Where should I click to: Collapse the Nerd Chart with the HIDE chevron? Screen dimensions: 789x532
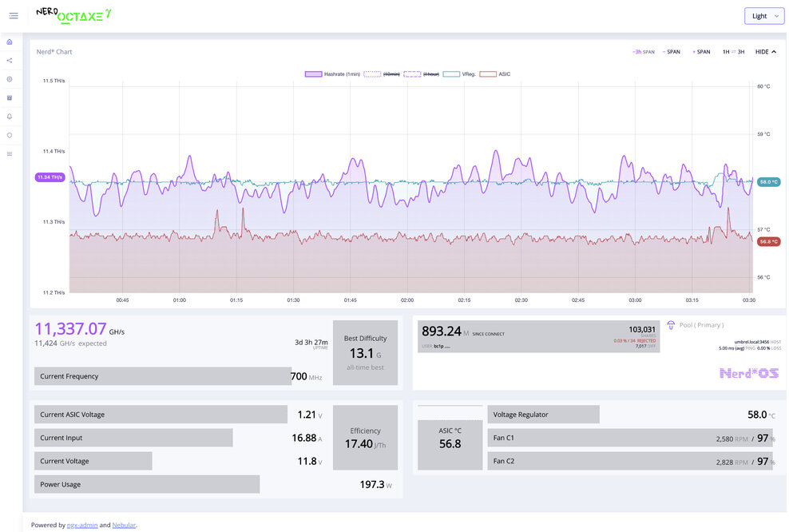click(763, 51)
